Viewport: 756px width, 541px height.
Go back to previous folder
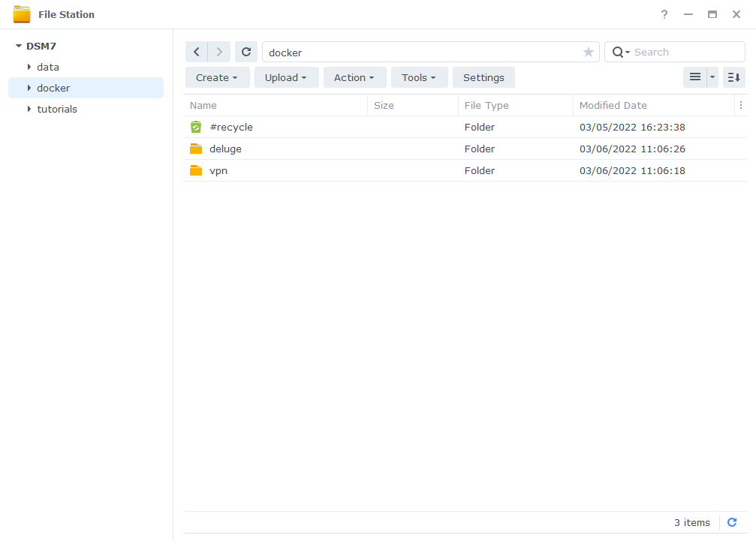[x=197, y=52]
